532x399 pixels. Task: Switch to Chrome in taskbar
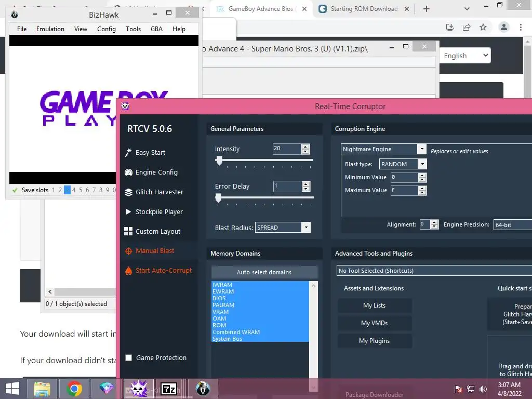pyautogui.click(x=74, y=389)
